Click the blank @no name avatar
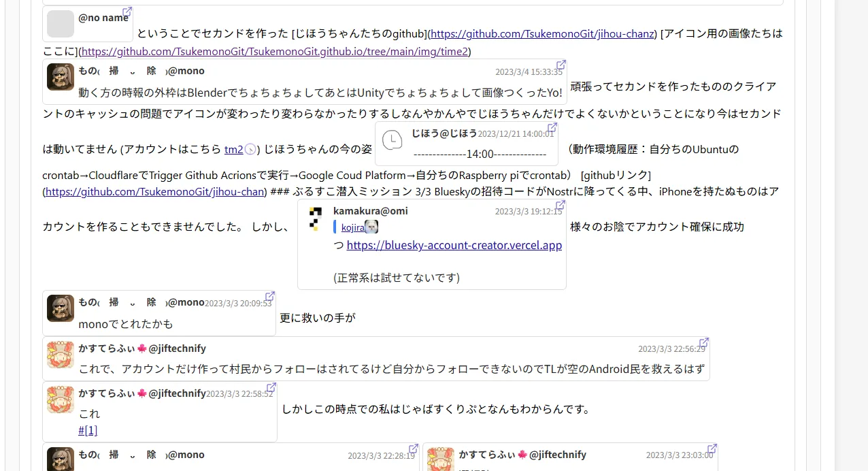 pos(60,24)
